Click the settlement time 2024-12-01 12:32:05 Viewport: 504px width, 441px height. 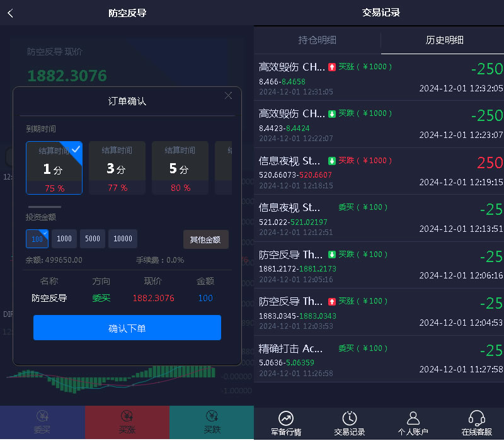461,88
